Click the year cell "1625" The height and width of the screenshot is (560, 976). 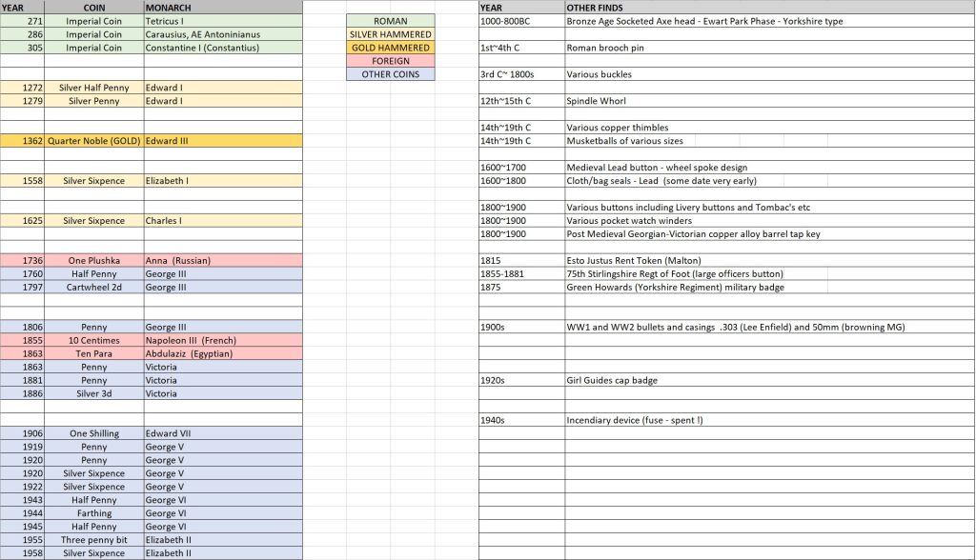point(23,220)
